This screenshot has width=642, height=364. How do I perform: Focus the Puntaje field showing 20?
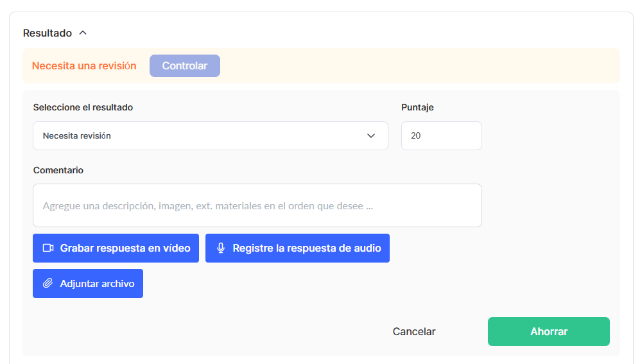pyautogui.click(x=441, y=136)
